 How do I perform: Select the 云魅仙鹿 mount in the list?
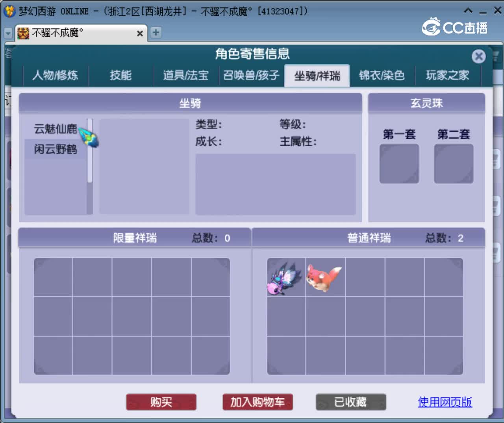pyautogui.click(x=55, y=129)
